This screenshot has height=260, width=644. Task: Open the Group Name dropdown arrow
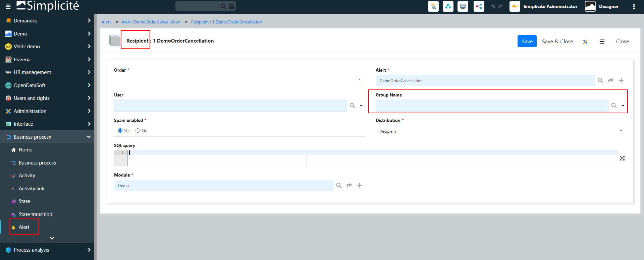(x=623, y=106)
